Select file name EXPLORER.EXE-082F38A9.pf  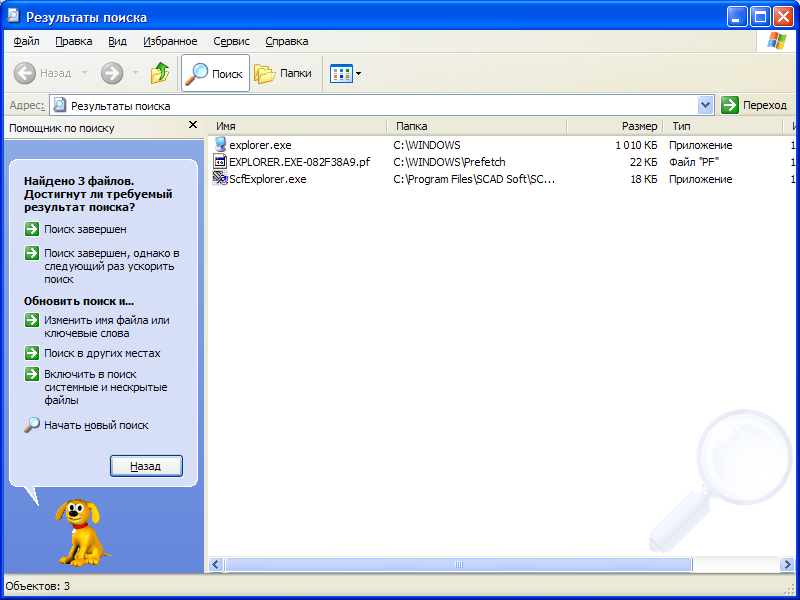coord(299,162)
